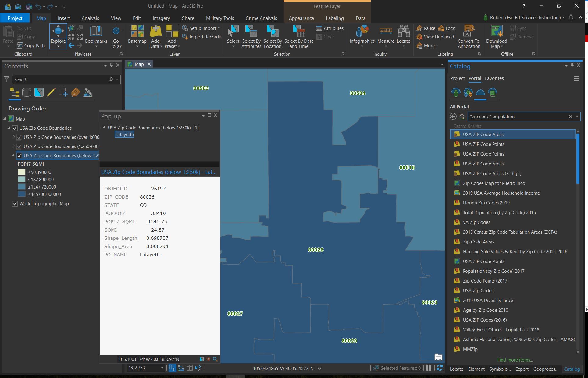Switch to Catalog Favorites tab

[494, 78]
